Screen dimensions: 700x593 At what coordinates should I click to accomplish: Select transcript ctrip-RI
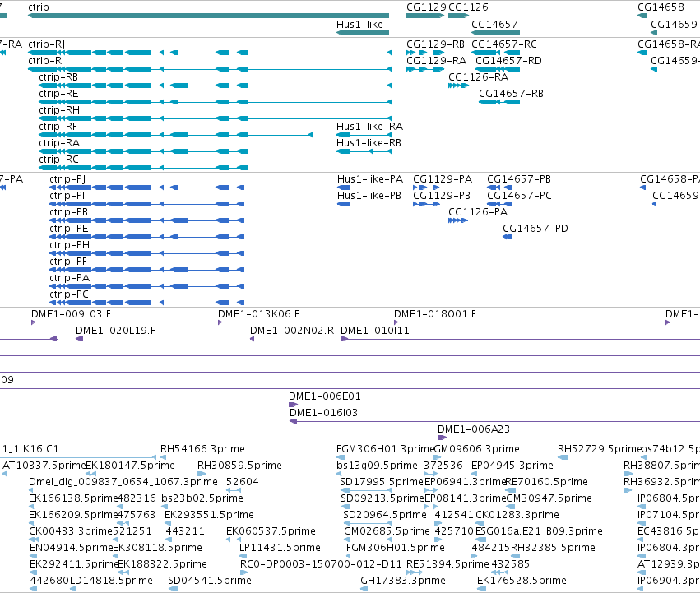coord(210,69)
